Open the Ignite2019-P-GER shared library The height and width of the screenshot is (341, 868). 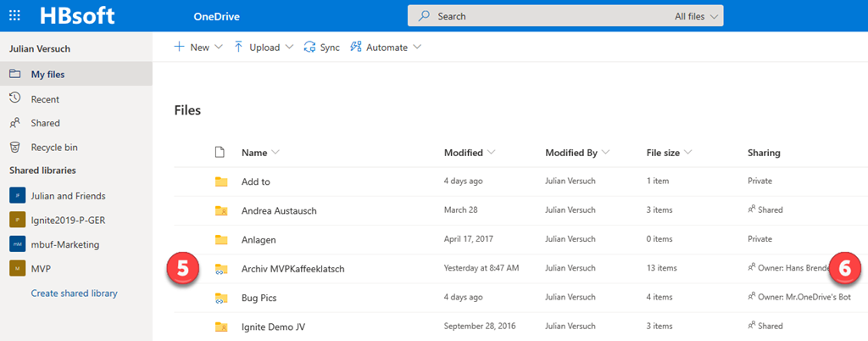pos(68,221)
